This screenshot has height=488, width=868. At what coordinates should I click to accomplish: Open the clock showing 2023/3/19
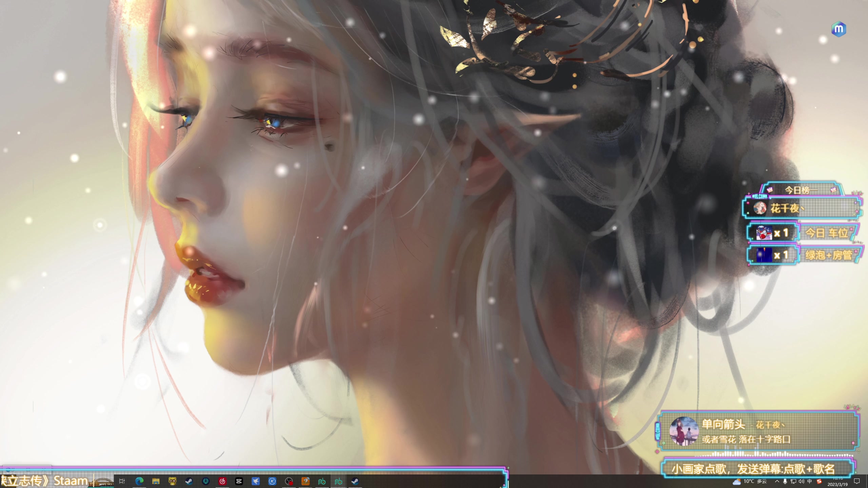click(837, 482)
